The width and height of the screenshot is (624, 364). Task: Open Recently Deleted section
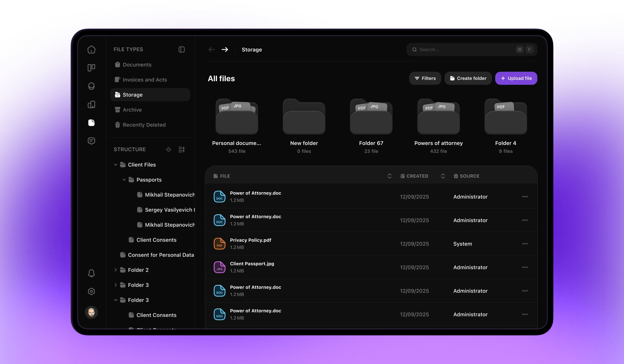point(144,125)
